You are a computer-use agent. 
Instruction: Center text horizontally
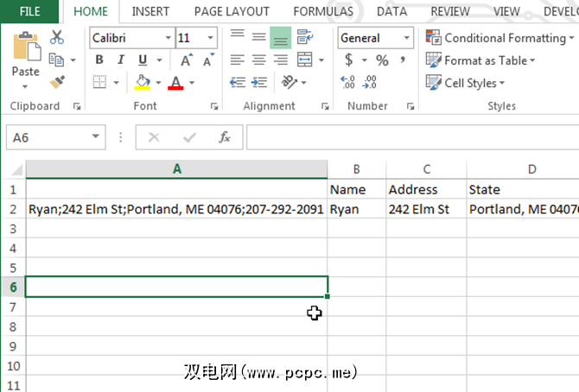259,60
